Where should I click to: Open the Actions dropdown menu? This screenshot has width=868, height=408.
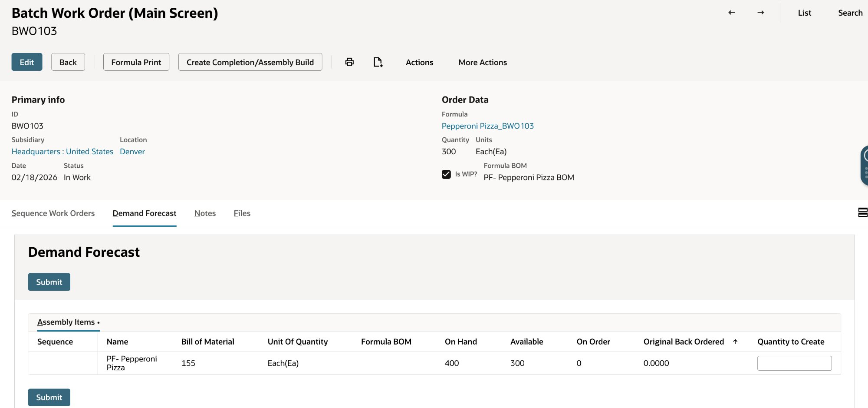pyautogui.click(x=419, y=62)
